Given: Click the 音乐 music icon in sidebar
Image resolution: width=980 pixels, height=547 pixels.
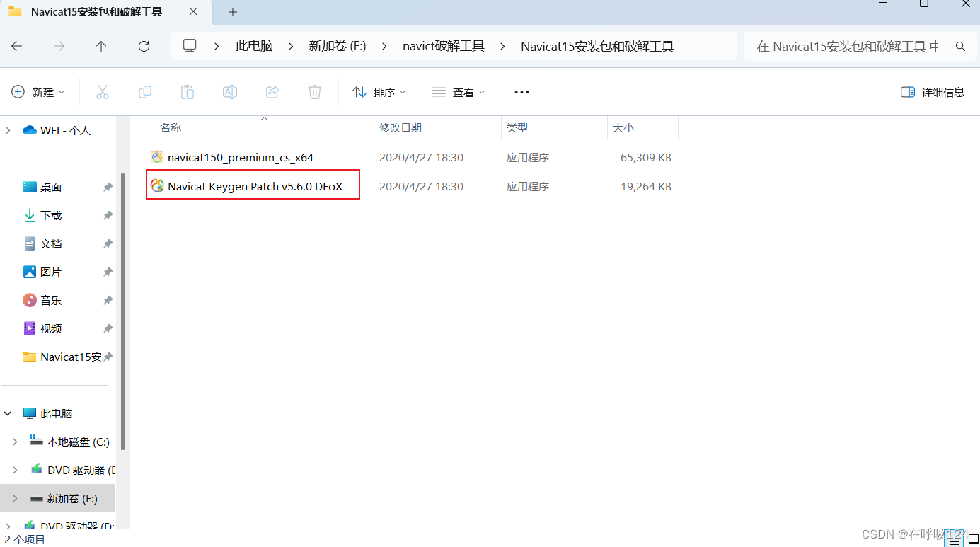Looking at the screenshot, I should pyautogui.click(x=30, y=300).
